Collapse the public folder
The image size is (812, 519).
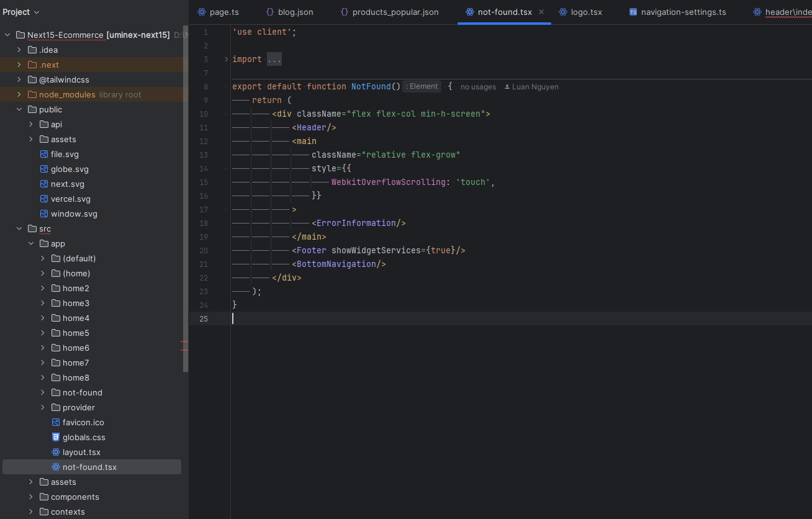19,109
